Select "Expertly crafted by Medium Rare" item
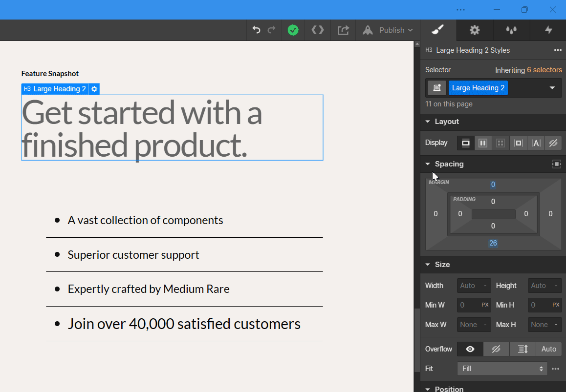This screenshot has height=392, width=566. 149,289
